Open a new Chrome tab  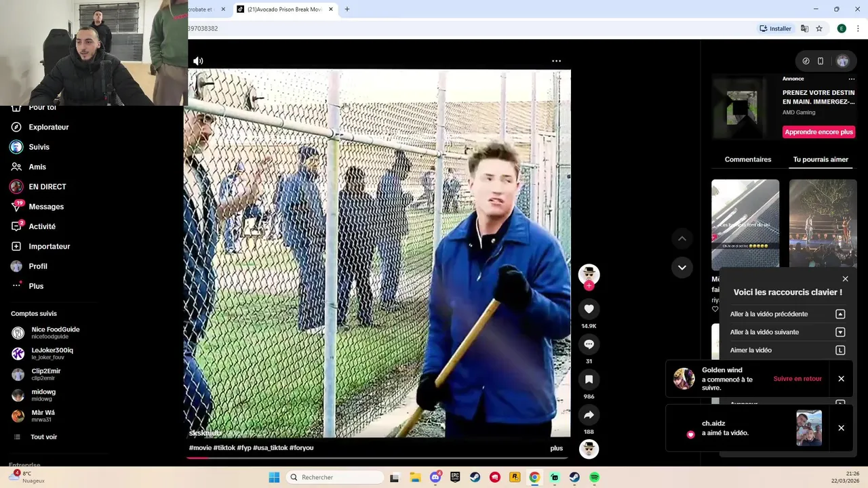[347, 9]
